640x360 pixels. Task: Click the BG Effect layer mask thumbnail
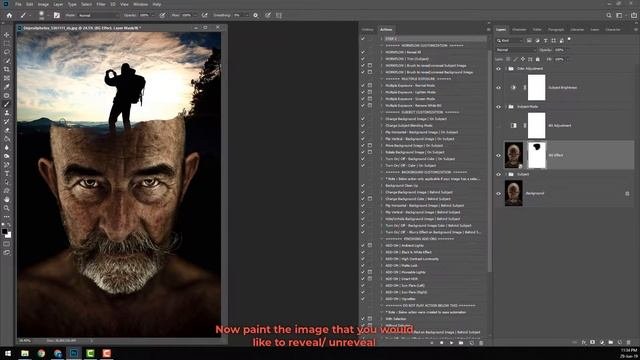click(537, 155)
